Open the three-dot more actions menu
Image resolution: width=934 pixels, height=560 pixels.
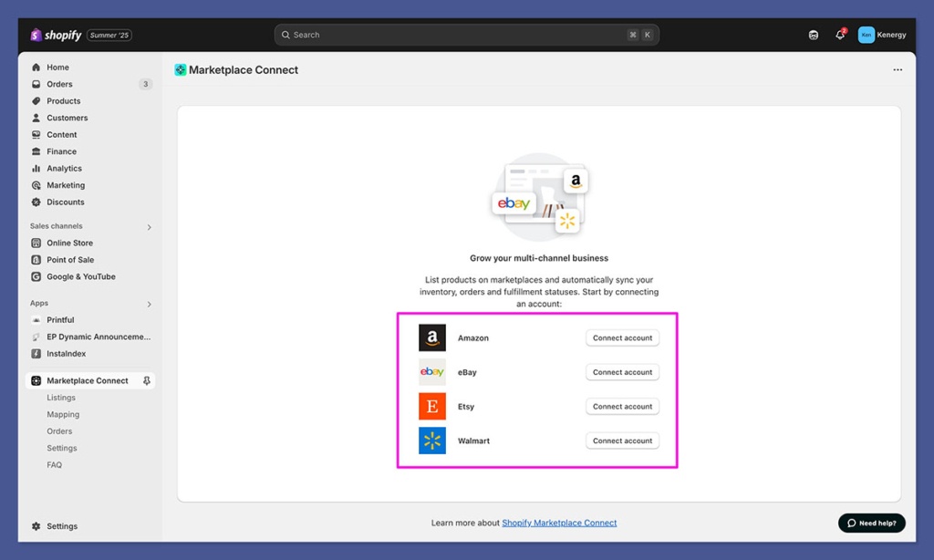(x=898, y=70)
